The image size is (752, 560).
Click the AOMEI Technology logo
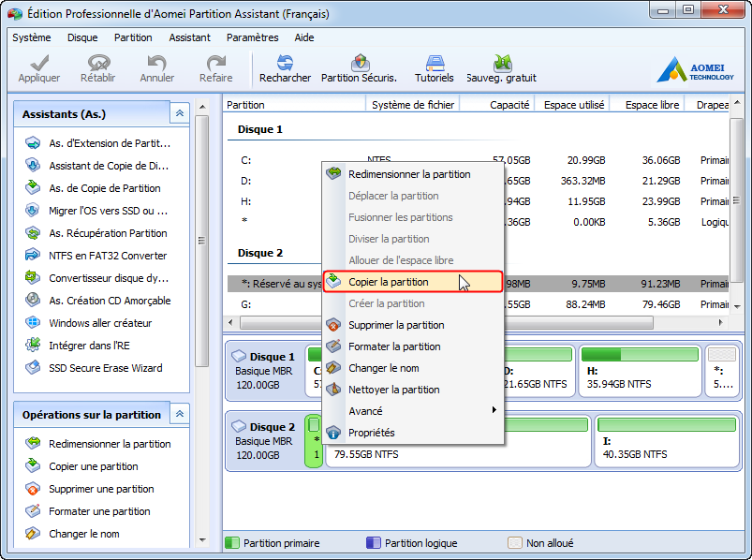pos(695,70)
